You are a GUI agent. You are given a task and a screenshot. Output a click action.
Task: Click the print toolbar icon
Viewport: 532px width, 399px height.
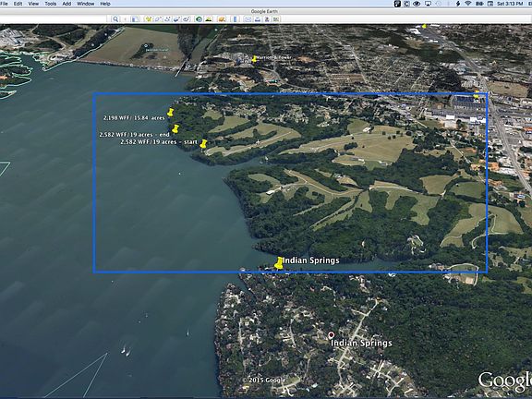coord(258,19)
